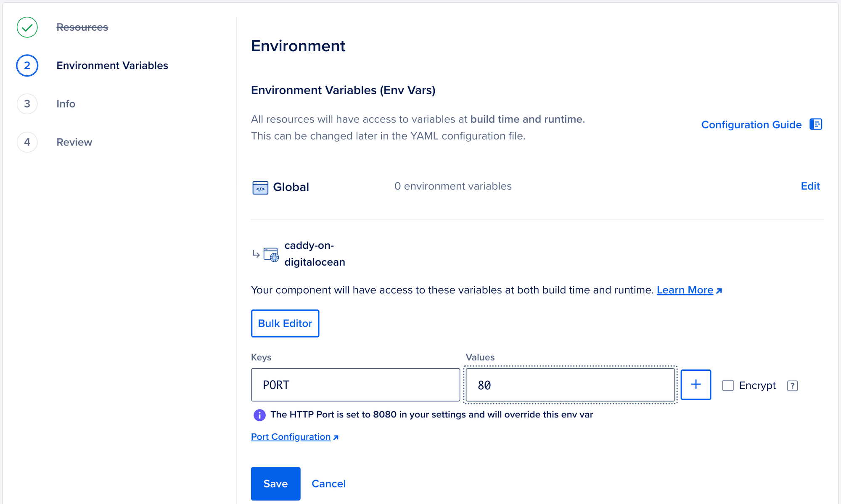The height and width of the screenshot is (504, 841).
Task: Click the completed Resources checkmark icon
Action: pos(26,27)
